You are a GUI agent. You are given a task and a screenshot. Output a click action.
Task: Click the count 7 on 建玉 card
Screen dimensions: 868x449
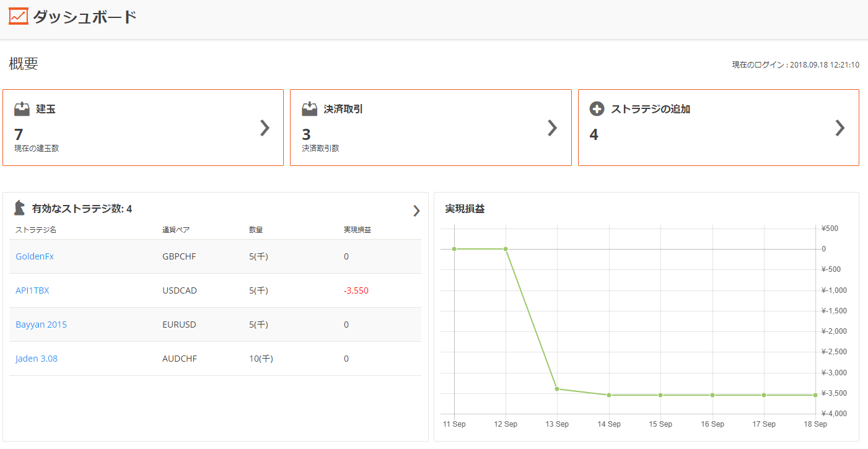click(x=19, y=134)
